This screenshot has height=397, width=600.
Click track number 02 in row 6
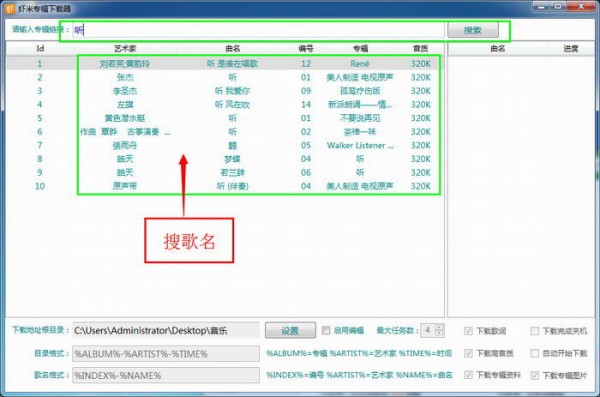[306, 132]
